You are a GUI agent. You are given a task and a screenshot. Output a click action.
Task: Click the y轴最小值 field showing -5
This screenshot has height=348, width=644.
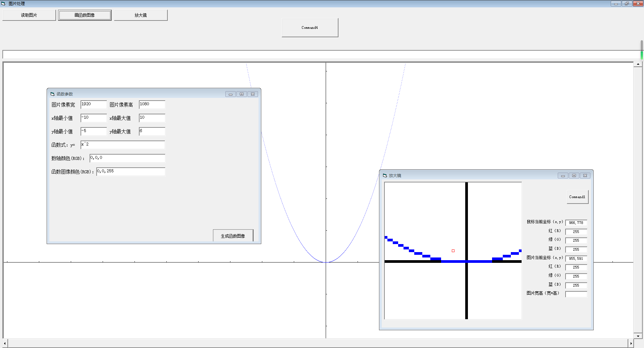(x=94, y=131)
